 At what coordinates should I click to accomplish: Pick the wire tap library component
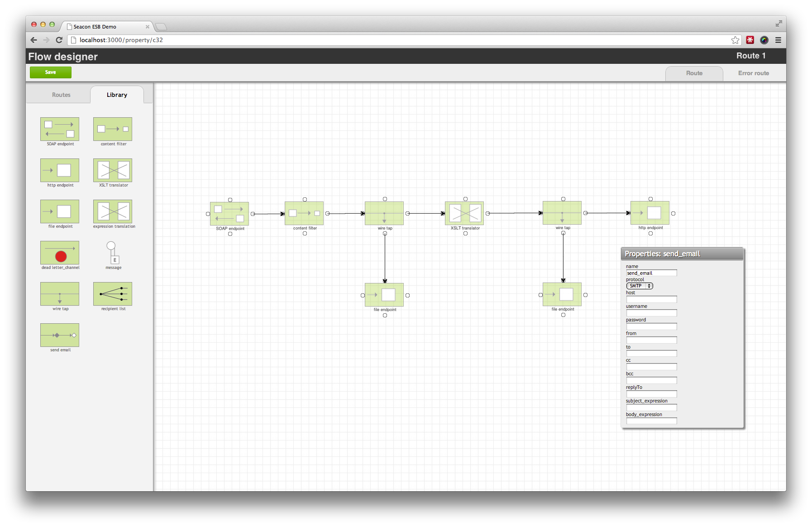coord(60,294)
